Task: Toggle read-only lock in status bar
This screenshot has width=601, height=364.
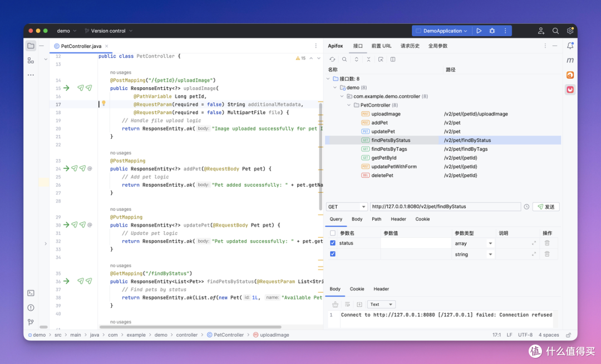Action: pos(569,335)
